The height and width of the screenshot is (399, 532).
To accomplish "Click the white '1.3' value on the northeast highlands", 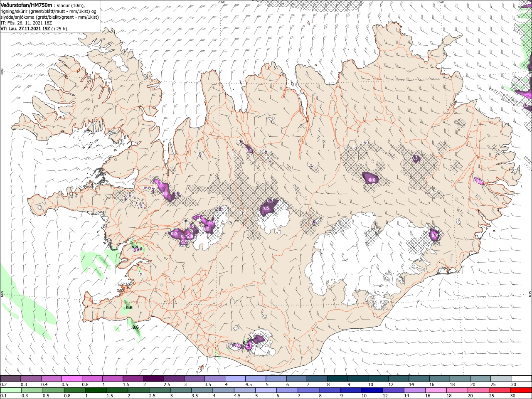I will [x=415, y=158].
